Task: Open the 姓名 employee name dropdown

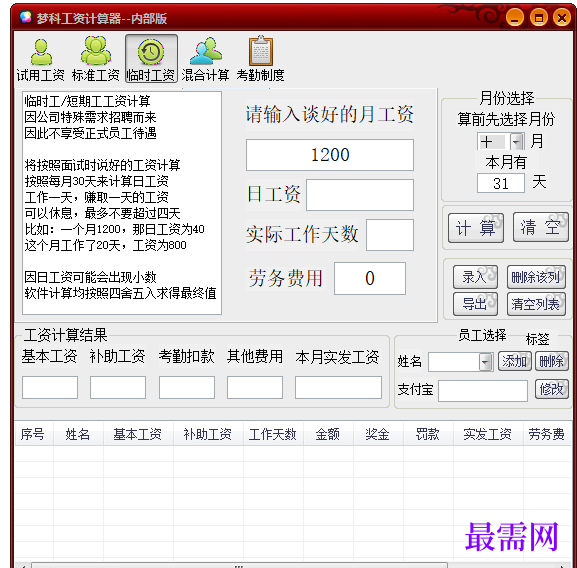Action: click(486, 362)
